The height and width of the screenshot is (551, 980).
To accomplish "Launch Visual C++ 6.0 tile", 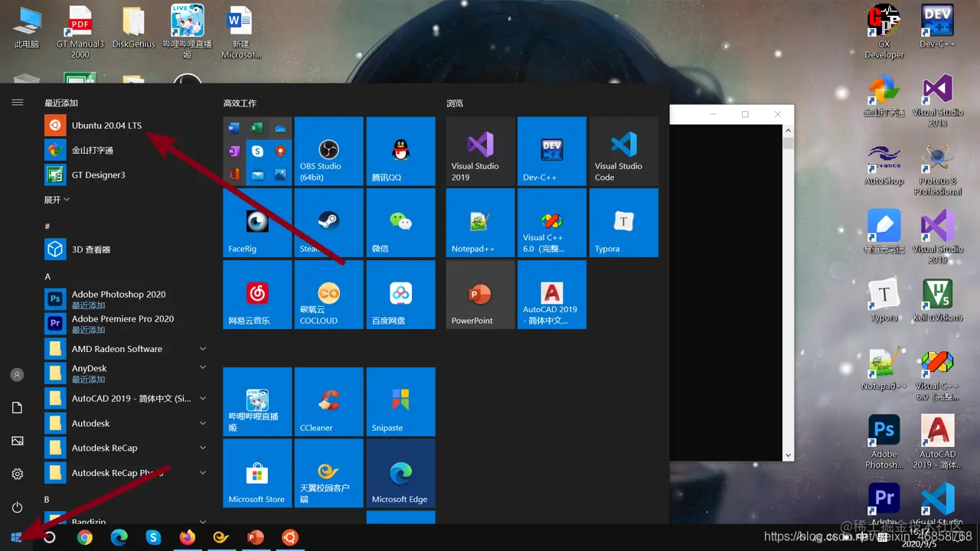I will [x=552, y=223].
